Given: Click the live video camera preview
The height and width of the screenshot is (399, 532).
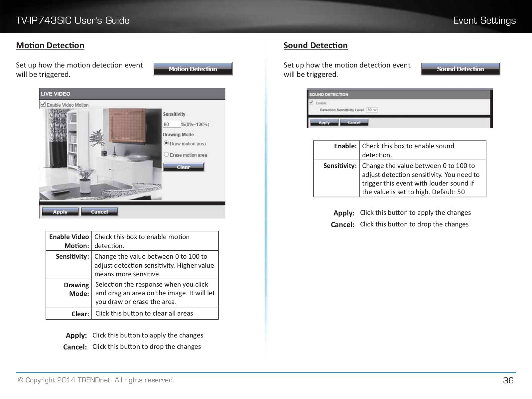Looking at the screenshot, I should point(100,155).
